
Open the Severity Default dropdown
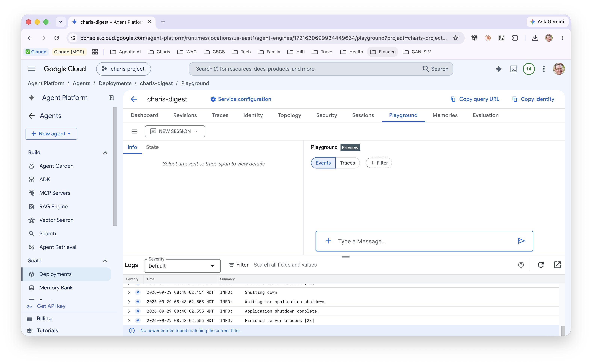pyautogui.click(x=182, y=266)
